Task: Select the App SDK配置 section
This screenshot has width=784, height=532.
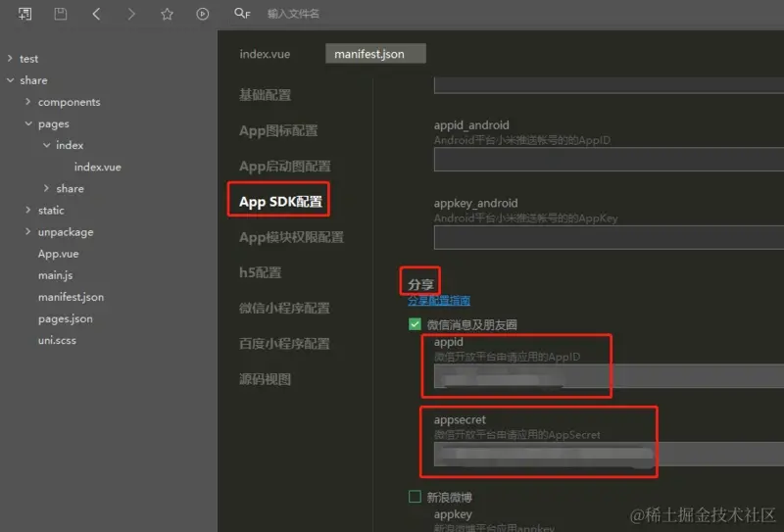Action: point(280,202)
